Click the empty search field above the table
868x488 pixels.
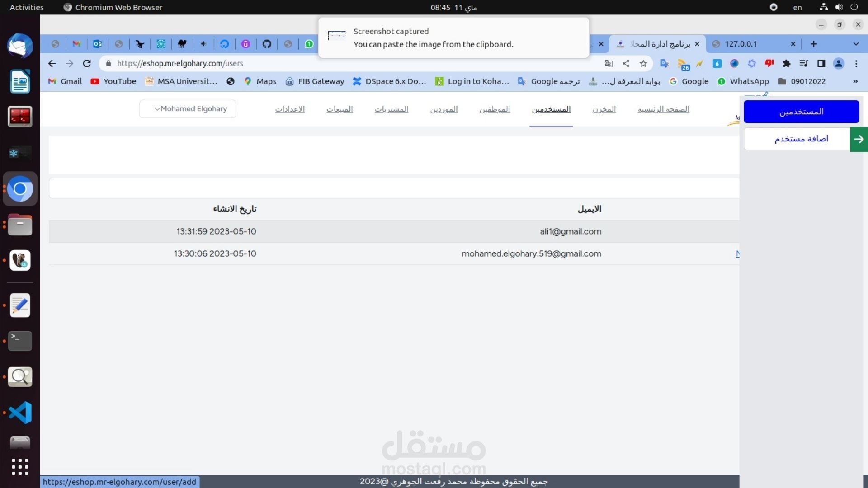[393, 188]
